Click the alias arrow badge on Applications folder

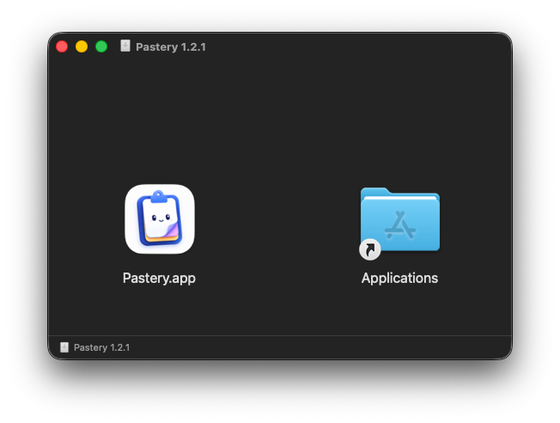tap(370, 249)
